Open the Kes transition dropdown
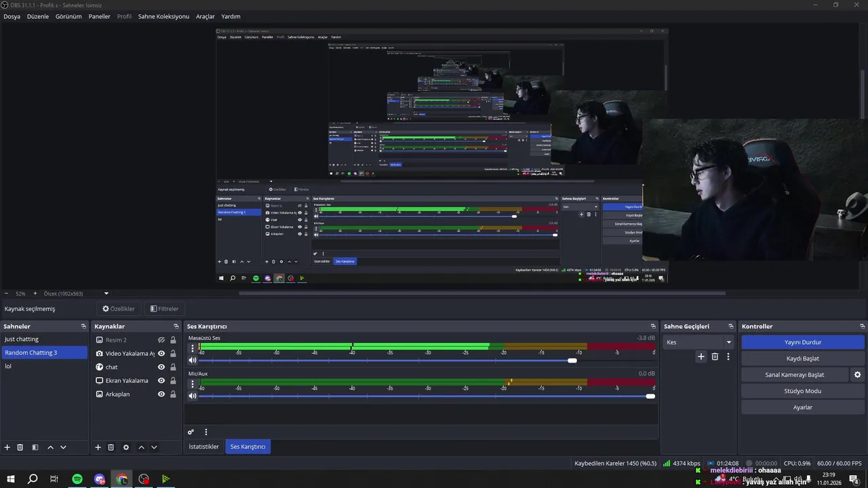 tap(698, 342)
